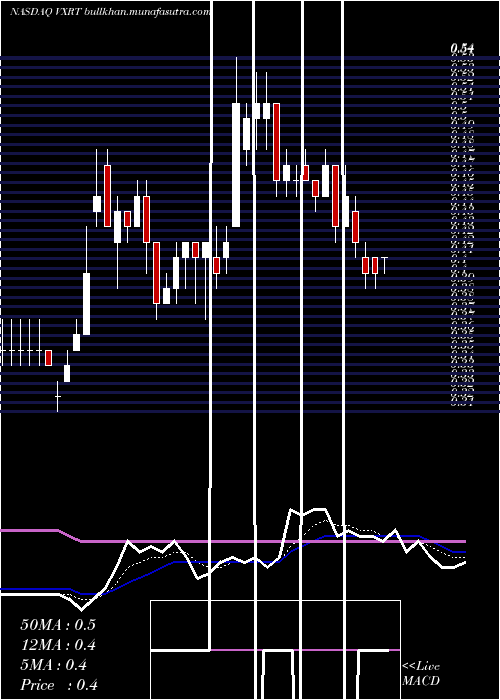The height and width of the screenshot is (700, 500).
Task: Click the Price : 0.4 readout
Action: (59, 685)
